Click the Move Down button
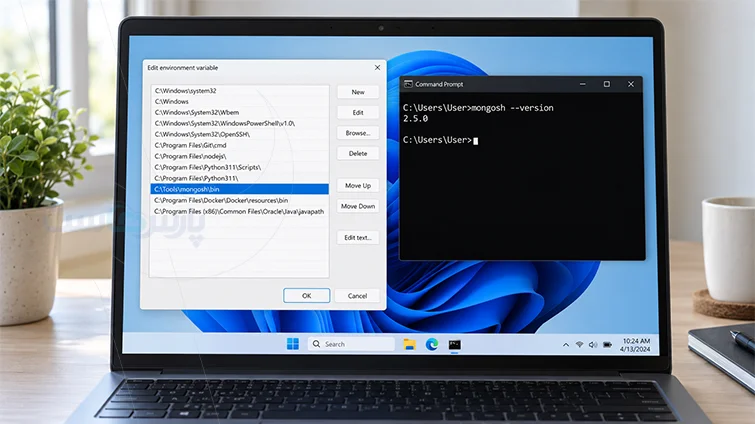 (358, 206)
